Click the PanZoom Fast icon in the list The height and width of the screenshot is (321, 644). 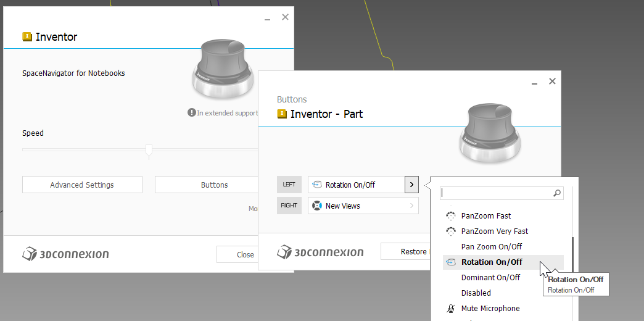[451, 216]
